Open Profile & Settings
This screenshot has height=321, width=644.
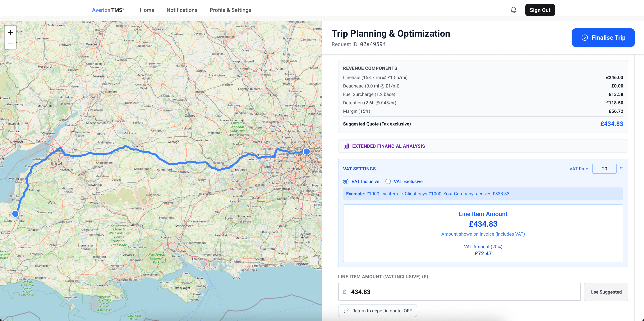pos(230,10)
